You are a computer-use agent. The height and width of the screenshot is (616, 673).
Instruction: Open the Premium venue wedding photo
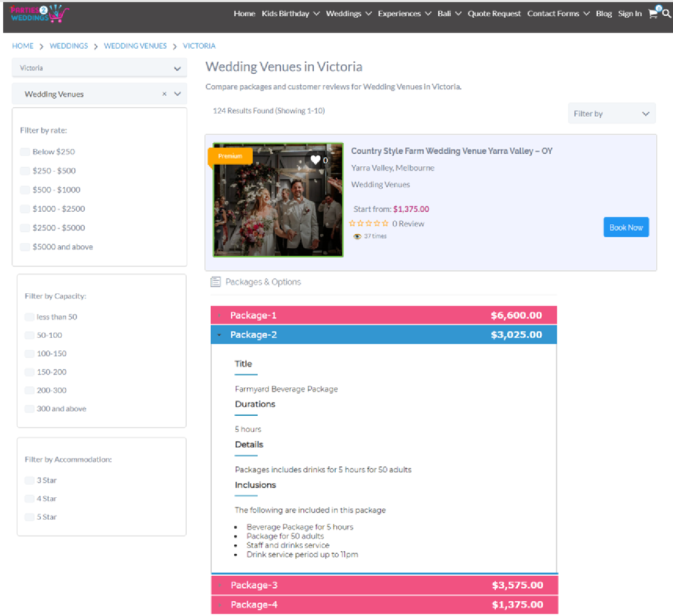click(278, 200)
